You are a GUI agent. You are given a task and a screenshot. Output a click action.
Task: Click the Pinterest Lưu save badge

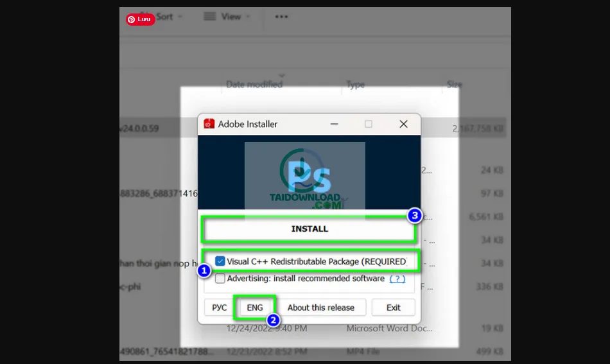140,19
